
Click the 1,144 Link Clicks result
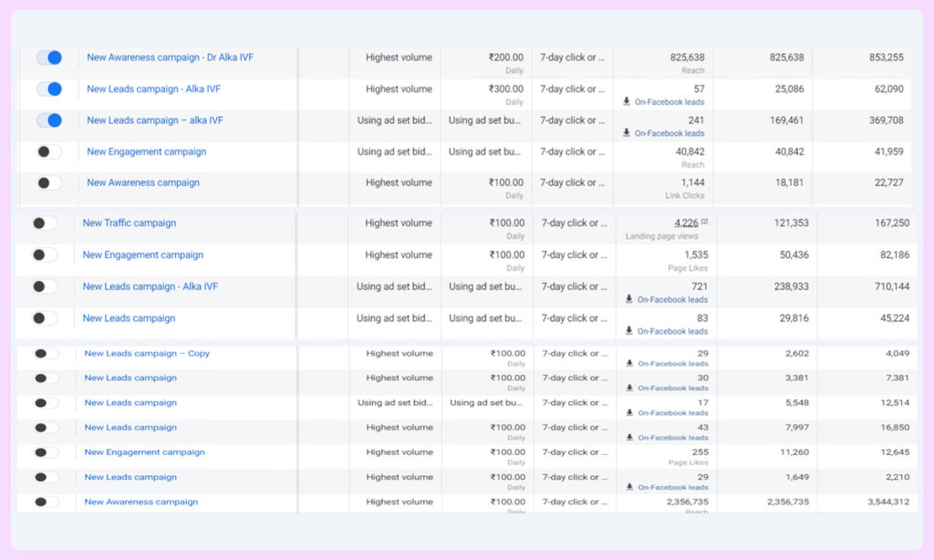(x=693, y=182)
